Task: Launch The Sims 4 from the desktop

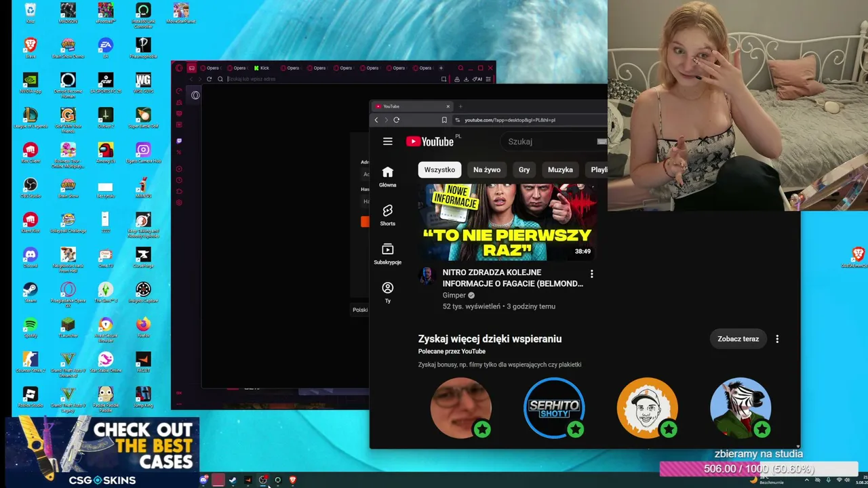Action: (105, 292)
